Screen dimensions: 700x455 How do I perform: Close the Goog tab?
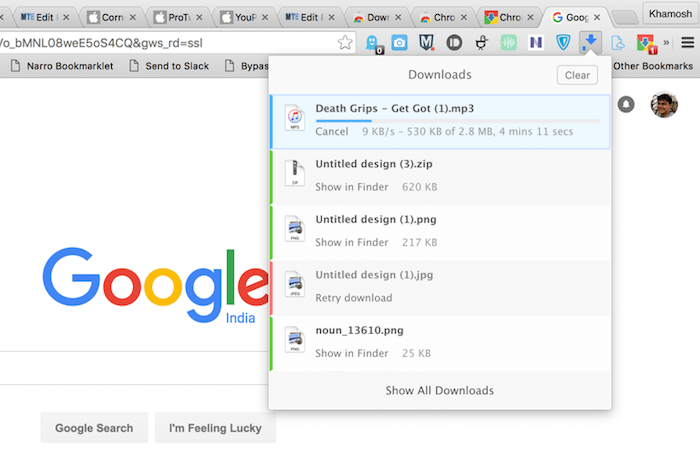[x=597, y=17]
